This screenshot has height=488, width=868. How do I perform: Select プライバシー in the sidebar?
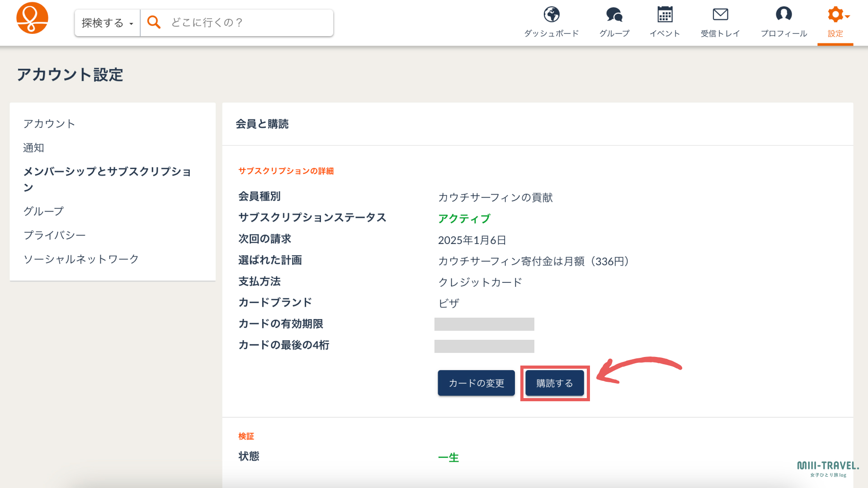54,235
